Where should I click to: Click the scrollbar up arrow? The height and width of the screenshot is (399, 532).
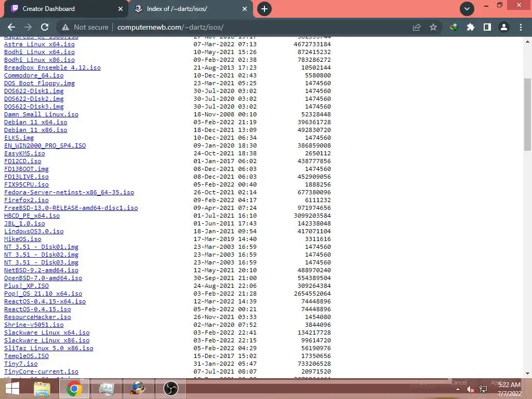point(527,42)
